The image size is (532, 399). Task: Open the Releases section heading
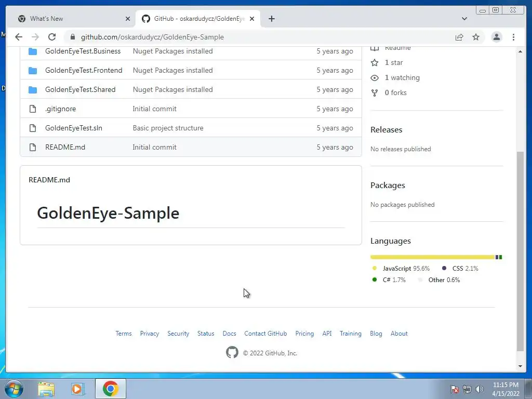(x=386, y=129)
